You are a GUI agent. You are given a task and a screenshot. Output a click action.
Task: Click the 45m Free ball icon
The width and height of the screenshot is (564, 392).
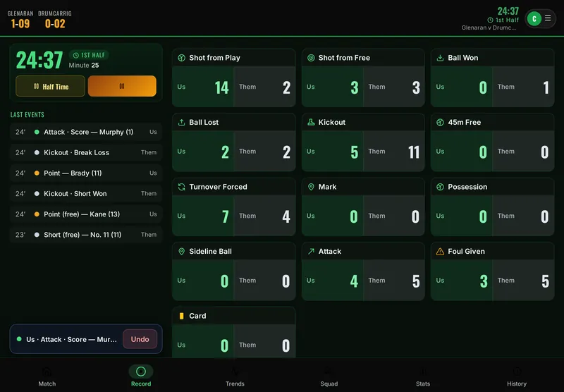coord(440,122)
